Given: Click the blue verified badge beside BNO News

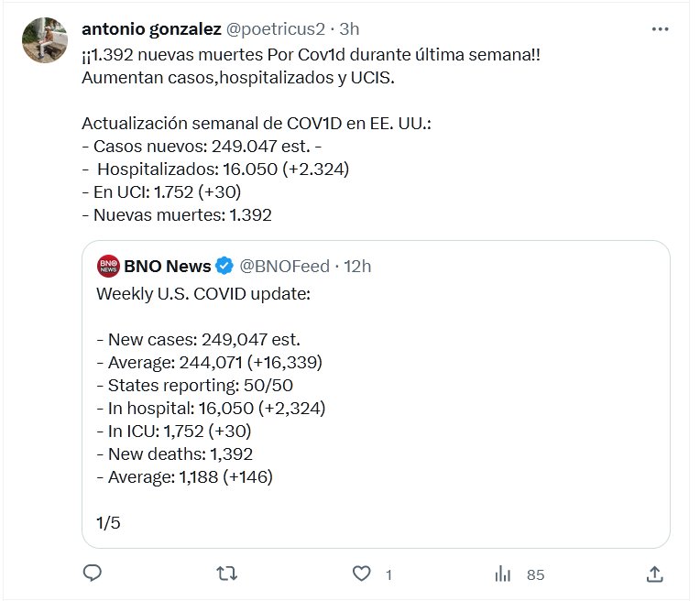Looking at the screenshot, I should click(225, 267).
